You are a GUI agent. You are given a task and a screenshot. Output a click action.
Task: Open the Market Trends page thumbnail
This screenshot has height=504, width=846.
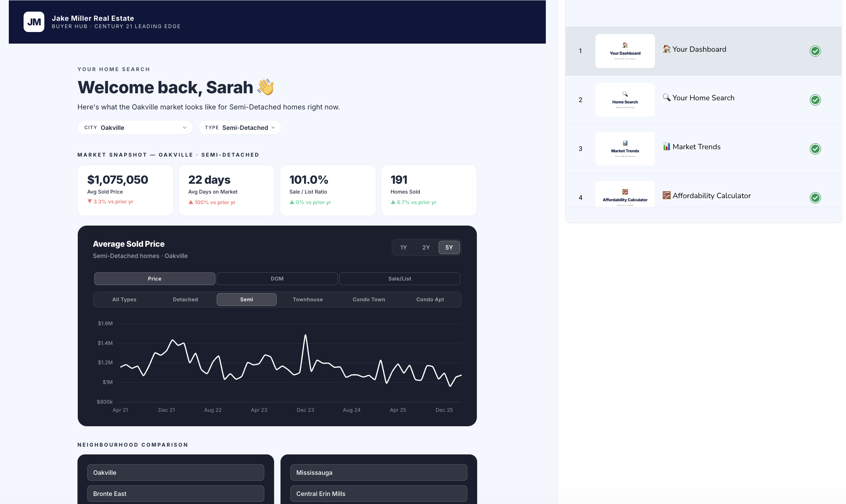coord(625,149)
